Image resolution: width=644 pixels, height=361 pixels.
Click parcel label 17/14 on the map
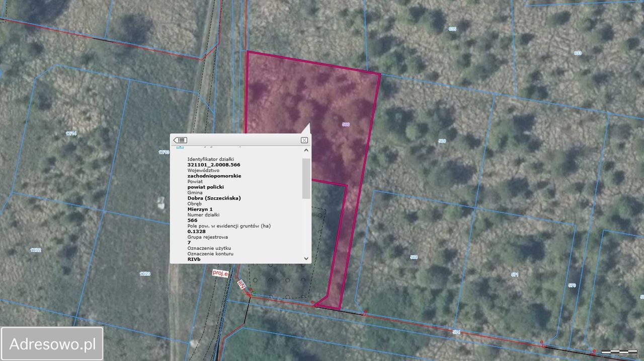point(71,133)
